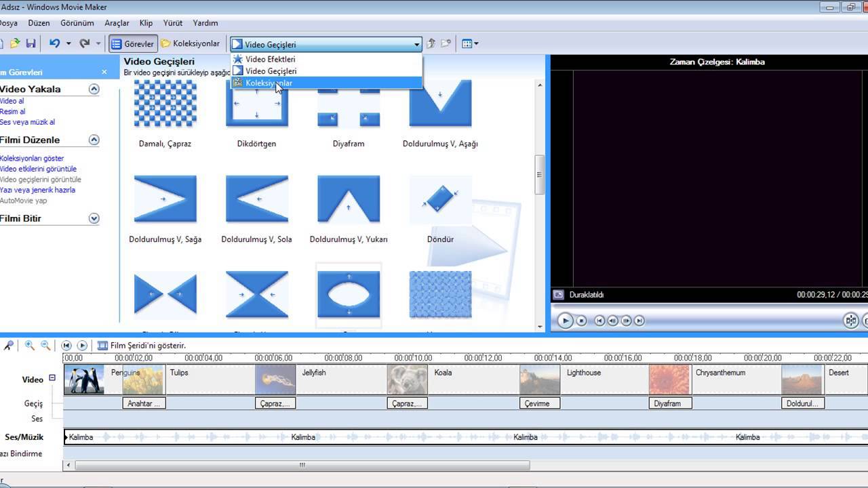The image size is (868, 488).
Task: Click the Play Timeline icon above the tracks
Action: [x=82, y=346]
